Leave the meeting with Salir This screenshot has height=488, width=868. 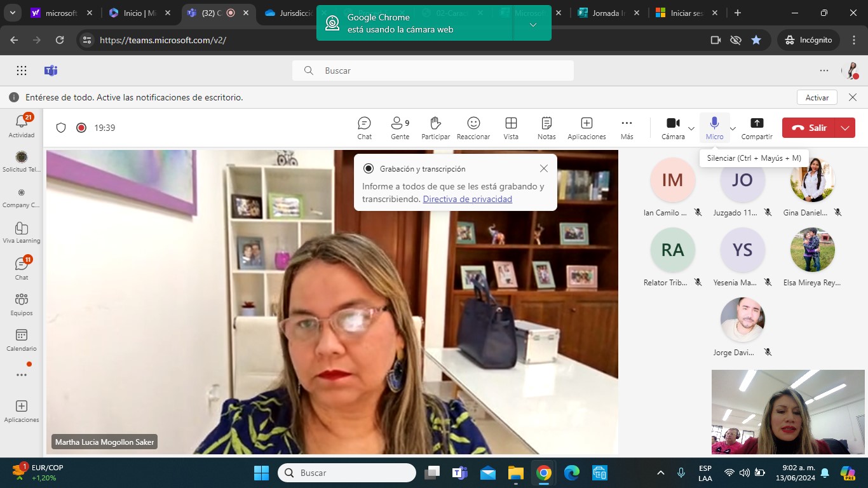coord(809,128)
